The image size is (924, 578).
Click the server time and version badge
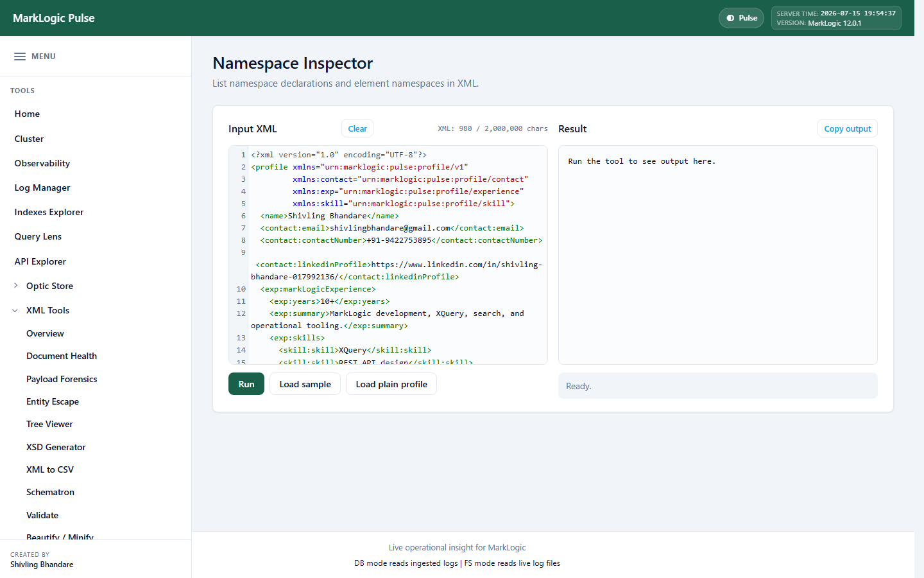point(836,18)
